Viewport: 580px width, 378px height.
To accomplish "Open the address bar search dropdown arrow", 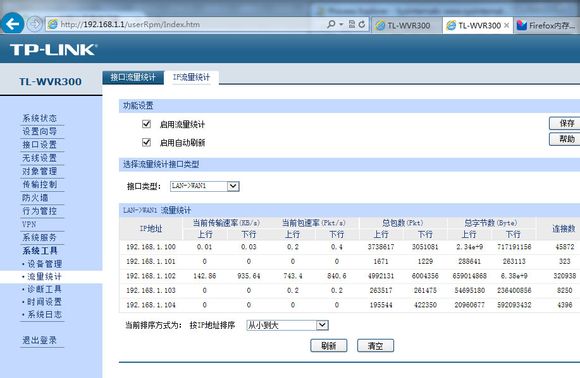I will pyautogui.click(x=341, y=24).
